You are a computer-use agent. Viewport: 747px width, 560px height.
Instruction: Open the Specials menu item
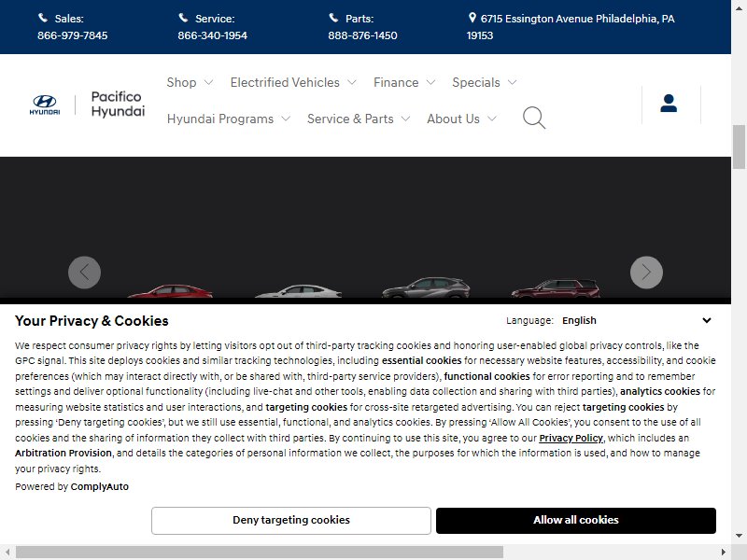tap(476, 82)
